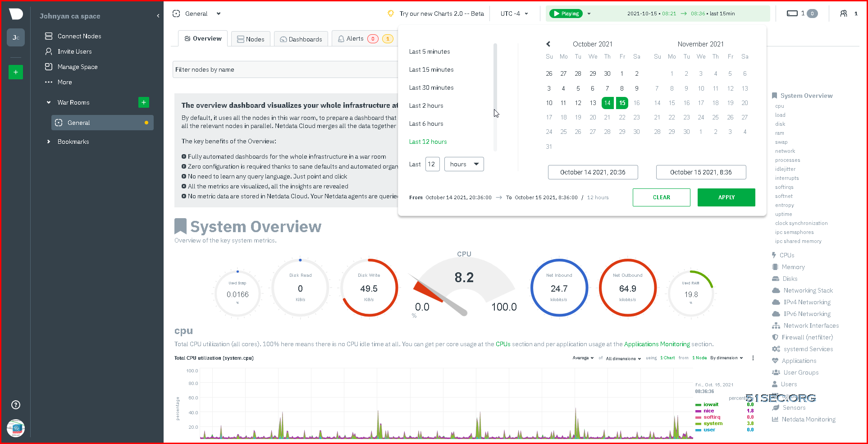Click the CLEAR button
Viewport: 868px width, 444px height.
point(662,197)
